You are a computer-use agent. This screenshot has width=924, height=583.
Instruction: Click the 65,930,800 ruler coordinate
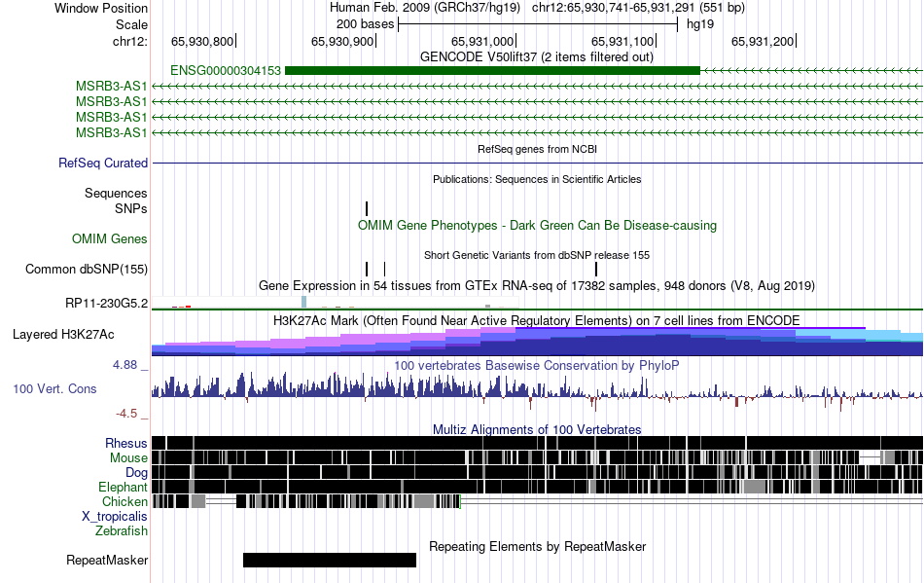[x=202, y=41]
